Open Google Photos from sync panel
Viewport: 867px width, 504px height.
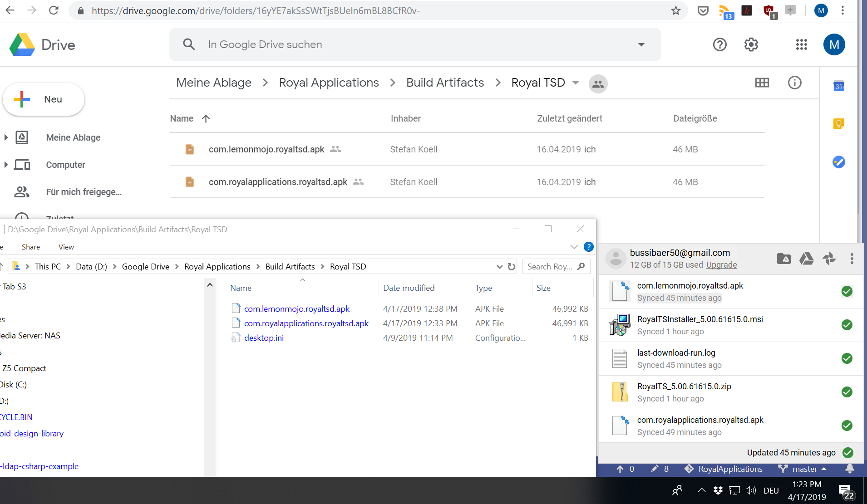pos(829,259)
